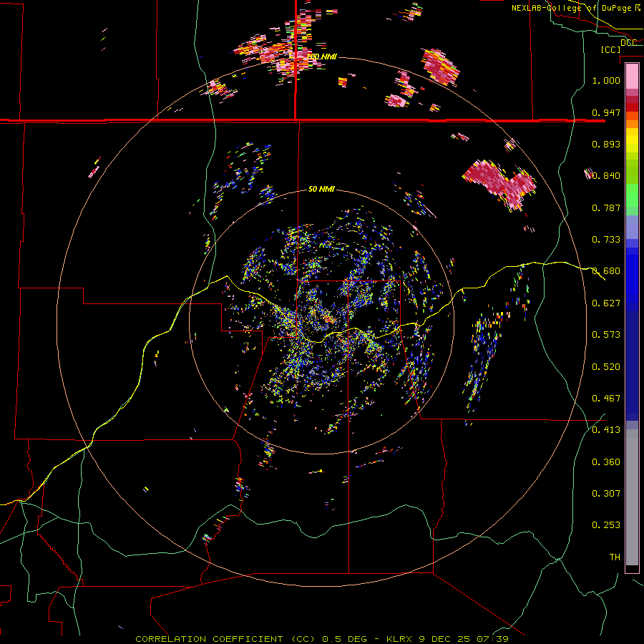
Task: Click the 0.413 scale value
Action: pyautogui.click(x=606, y=430)
